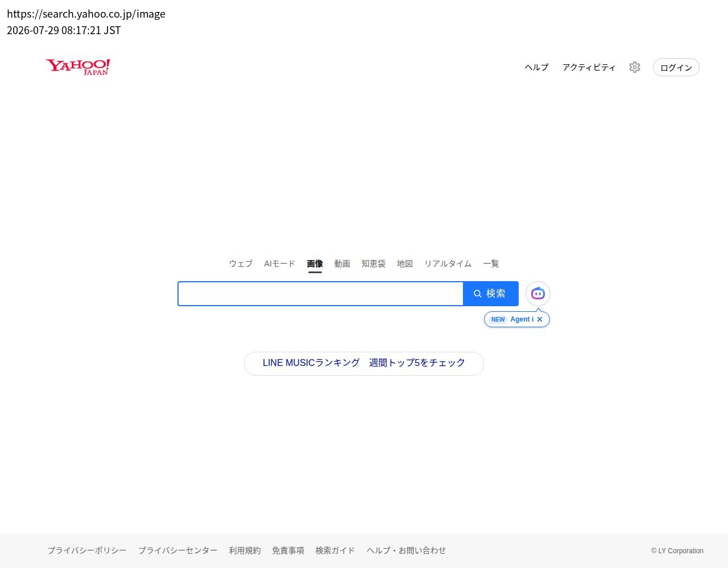
Task: Open the Agent i chatbot icon
Action: click(538, 294)
